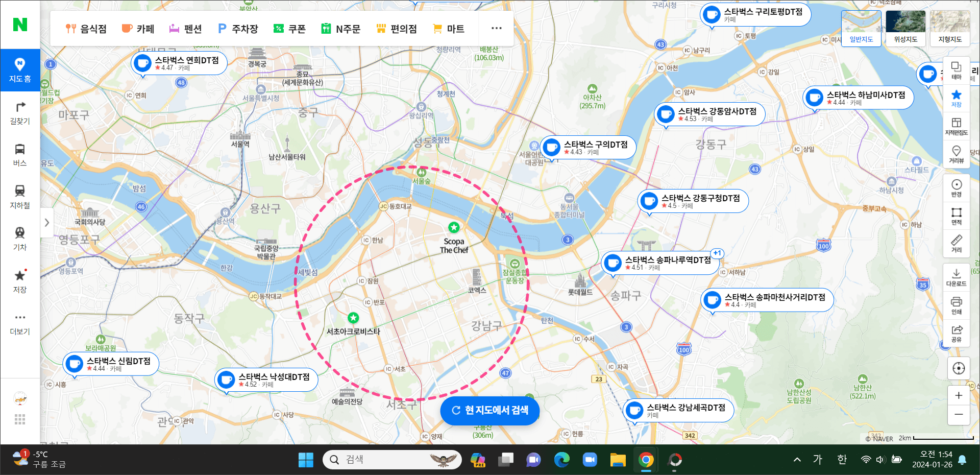Filter map by 음식점 restaurants

tap(86, 29)
